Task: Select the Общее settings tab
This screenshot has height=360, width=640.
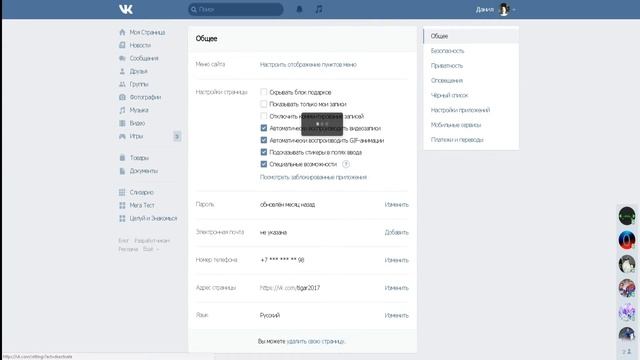Action: 471,36
